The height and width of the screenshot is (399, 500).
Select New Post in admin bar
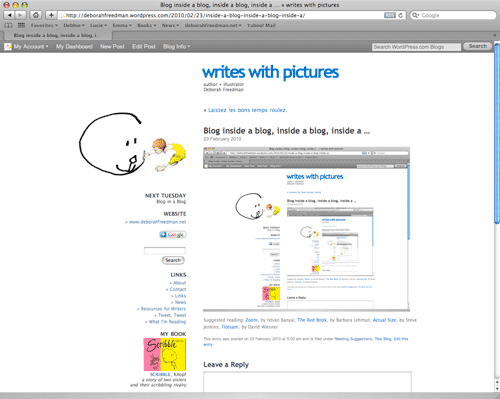112,47
